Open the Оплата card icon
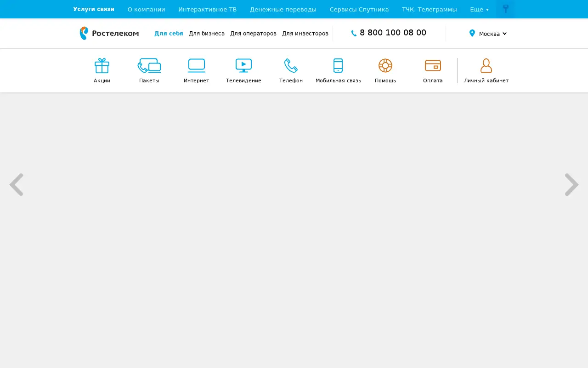Viewport: 588px width, 368px height. click(x=433, y=66)
